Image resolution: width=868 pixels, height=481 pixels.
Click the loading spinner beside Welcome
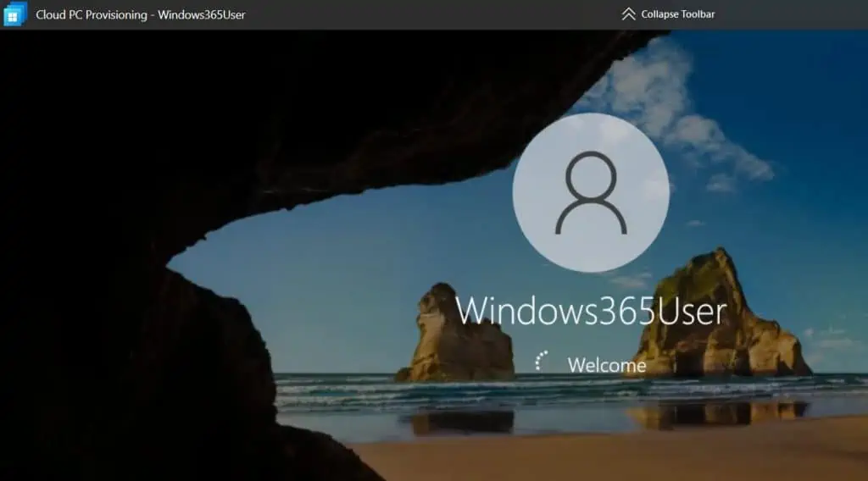[542, 361]
